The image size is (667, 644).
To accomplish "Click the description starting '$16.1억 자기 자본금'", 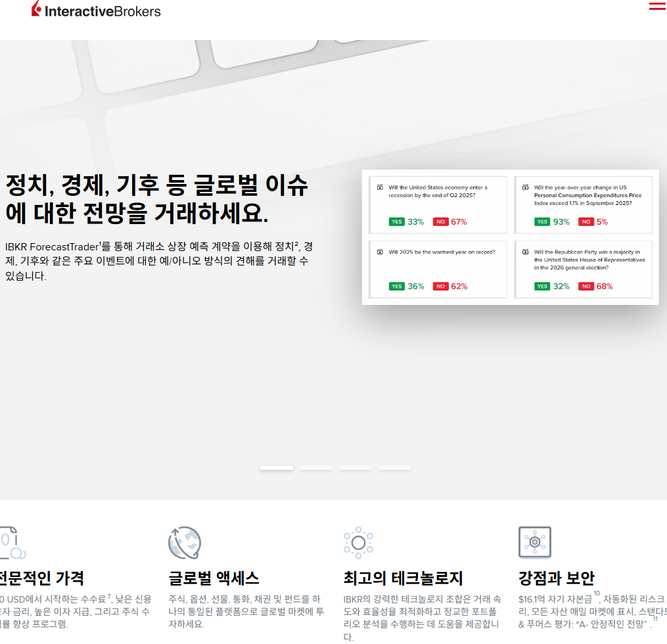I will tap(593, 612).
